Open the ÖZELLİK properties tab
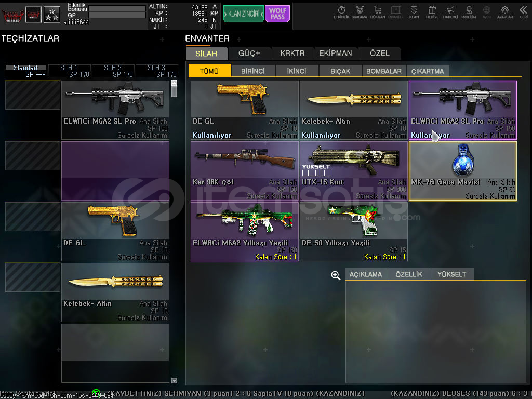 tap(409, 274)
